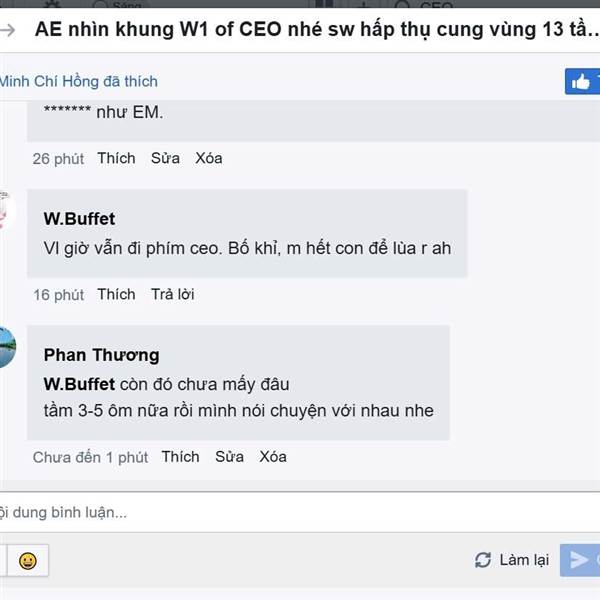The height and width of the screenshot is (600, 600).
Task: Click Trả lời under W.Buffet's comment
Action: pos(173,294)
